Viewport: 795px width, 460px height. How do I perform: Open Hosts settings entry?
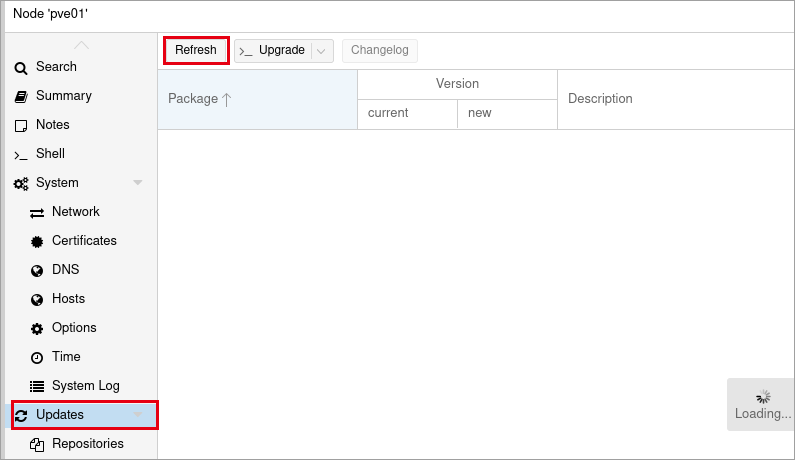(68, 298)
